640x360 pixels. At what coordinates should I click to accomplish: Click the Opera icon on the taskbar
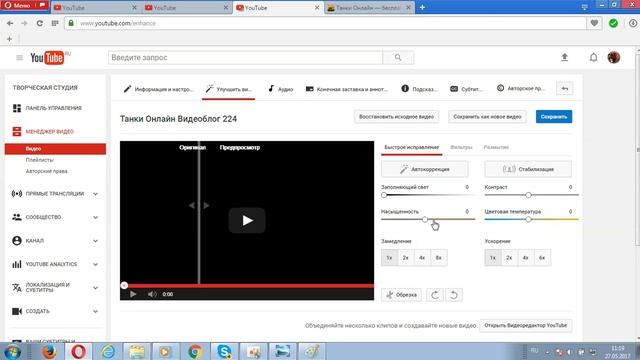point(78,351)
